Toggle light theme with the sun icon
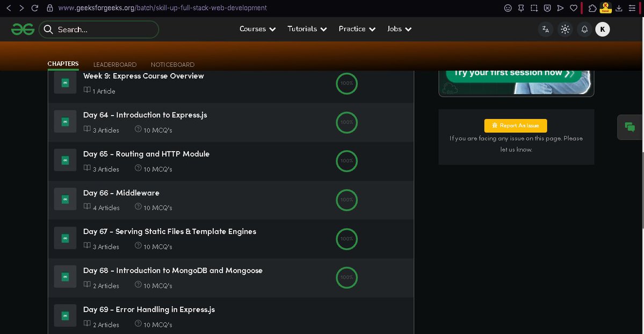 [x=565, y=29]
